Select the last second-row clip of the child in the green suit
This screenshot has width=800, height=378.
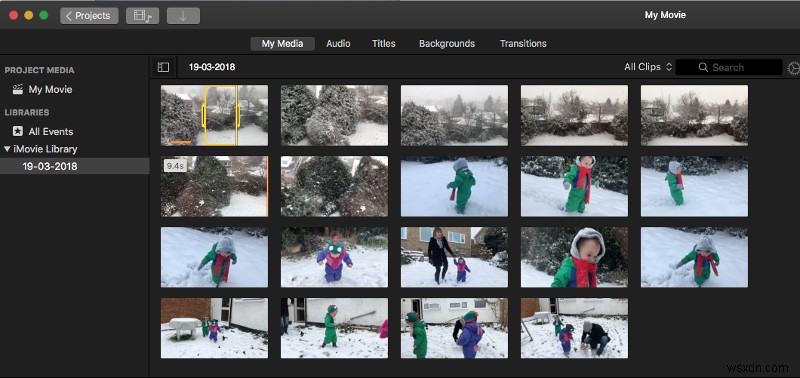694,186
